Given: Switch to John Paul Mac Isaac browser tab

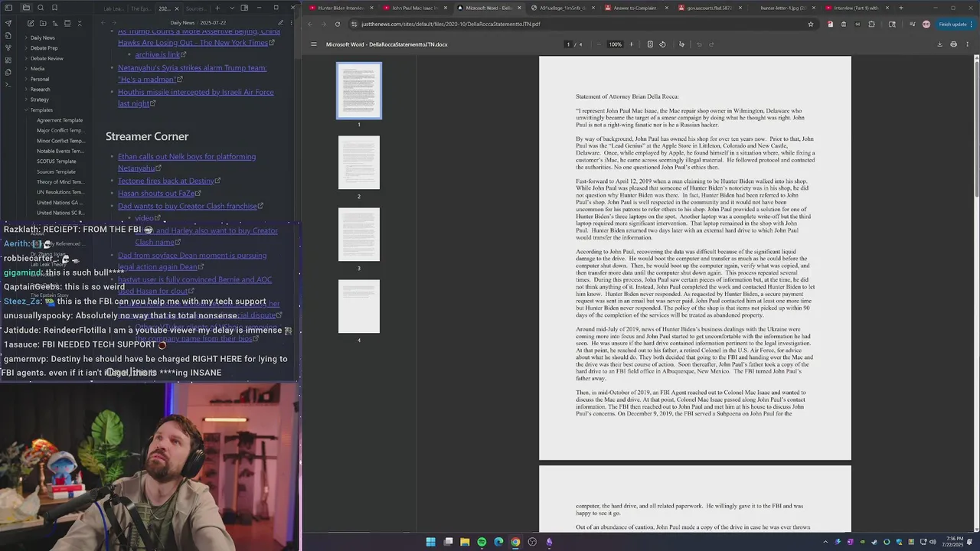Looking at the screenshot, I should (415, 8).
